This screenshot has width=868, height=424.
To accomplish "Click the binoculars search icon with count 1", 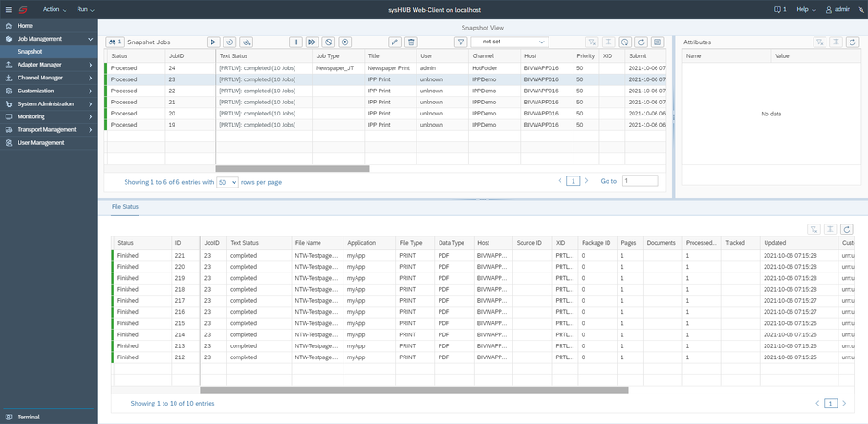I will pyautogui.click(x=115, y=42).
